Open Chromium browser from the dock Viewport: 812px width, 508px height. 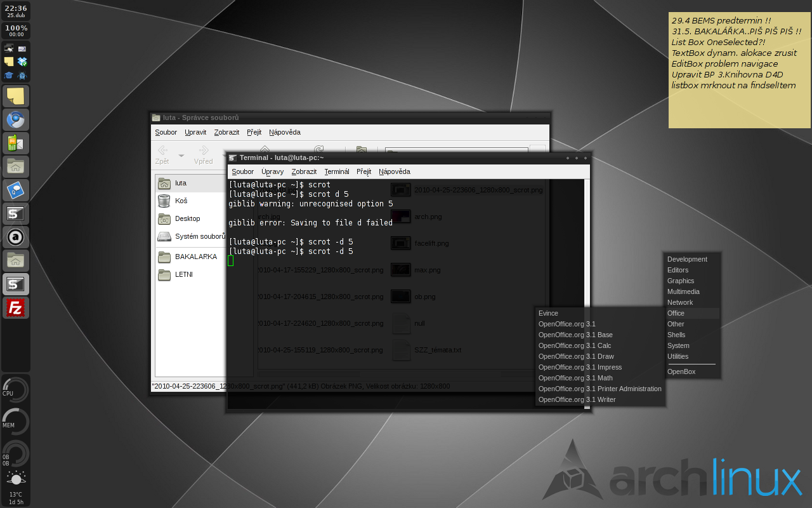click(x=16, y=119)
